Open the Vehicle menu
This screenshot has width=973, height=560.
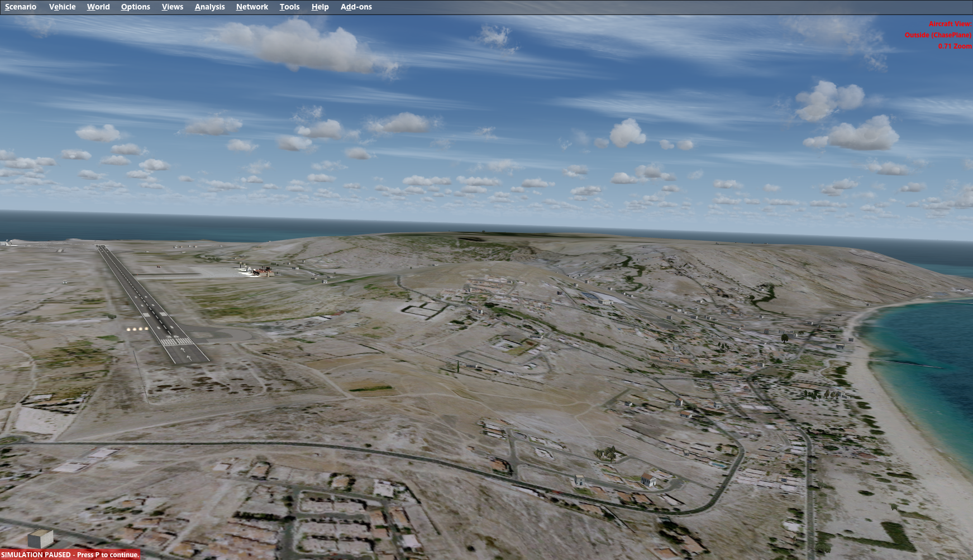click(62, 7)
